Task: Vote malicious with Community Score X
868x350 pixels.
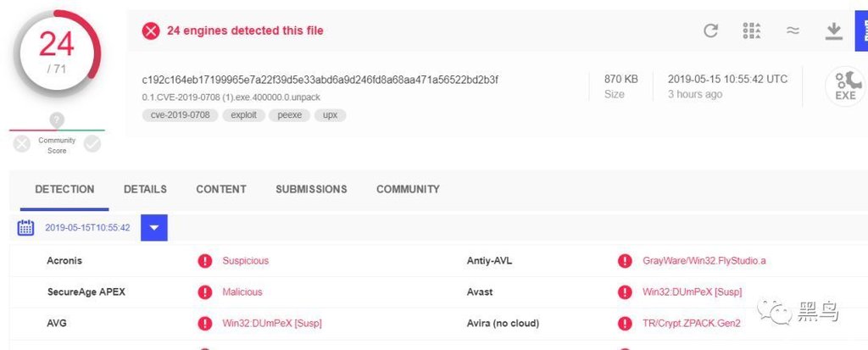Action: 22,144
